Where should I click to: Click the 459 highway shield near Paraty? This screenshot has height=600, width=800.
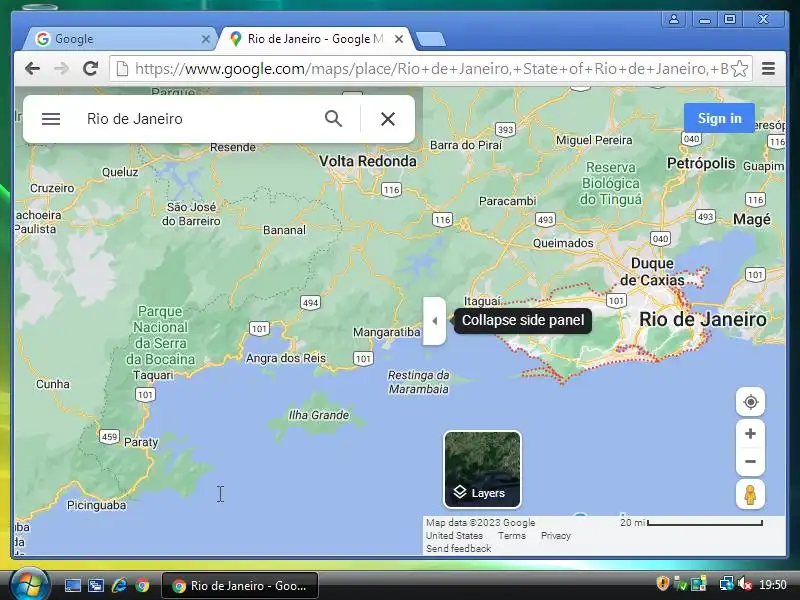tap(109, 437)
